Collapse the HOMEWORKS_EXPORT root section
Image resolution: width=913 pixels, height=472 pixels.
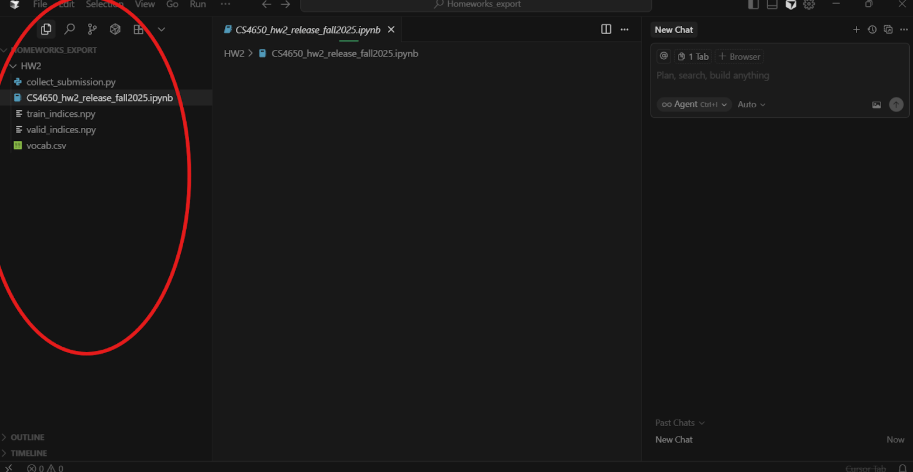pos(53,50)
